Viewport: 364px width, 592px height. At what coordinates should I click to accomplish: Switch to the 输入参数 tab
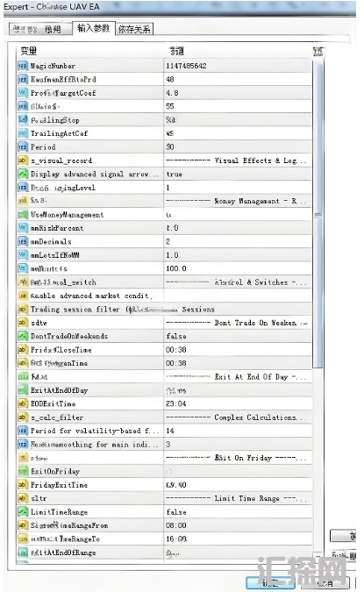coord(93,28)
